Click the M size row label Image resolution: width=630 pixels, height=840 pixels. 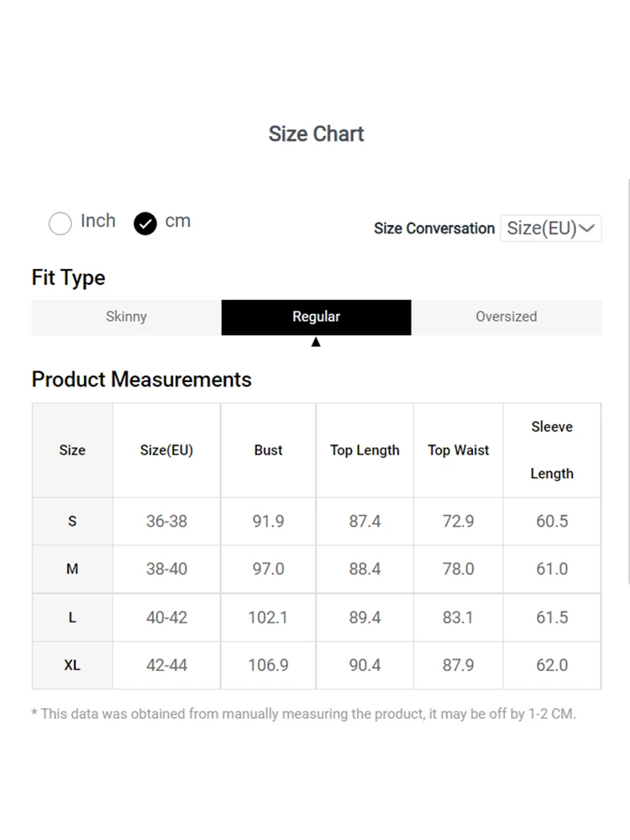point(72,569)
